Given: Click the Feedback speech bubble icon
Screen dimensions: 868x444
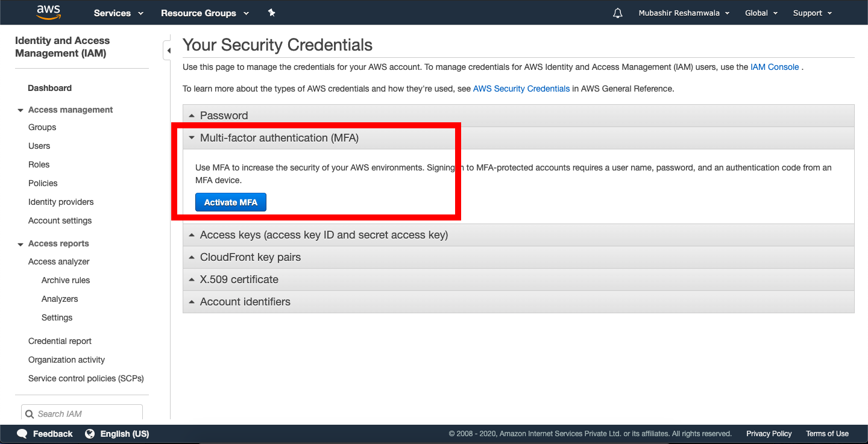Looking at the screenshot, I should pos(22,434).
